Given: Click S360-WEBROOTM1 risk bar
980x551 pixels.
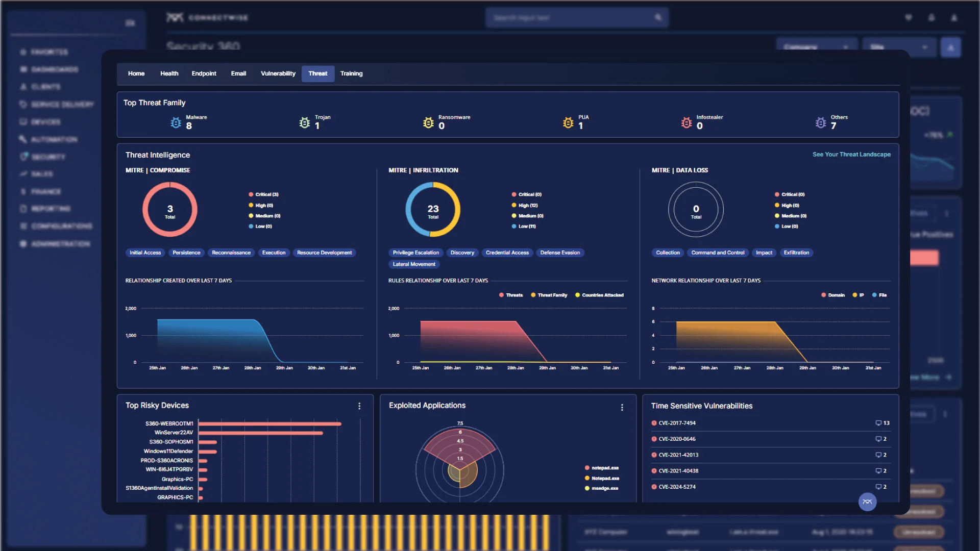Looking at the screenshot, I should click(x=269, y=423).
